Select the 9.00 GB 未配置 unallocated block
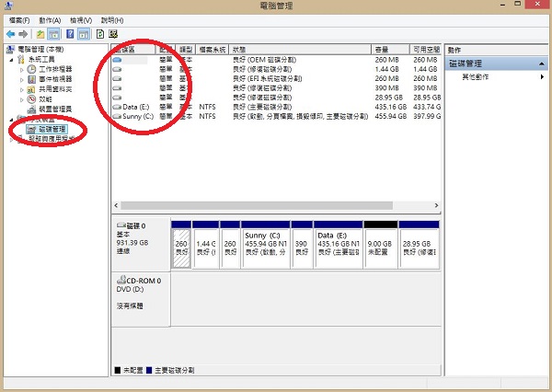Screen dimensions: 552x392 (381, 245)
